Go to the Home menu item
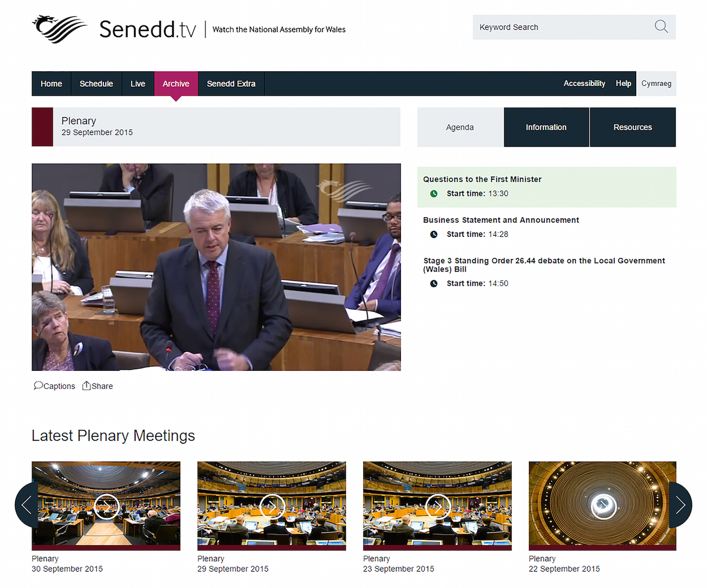The width and height of the screenshot is (707, 588). 51,84
